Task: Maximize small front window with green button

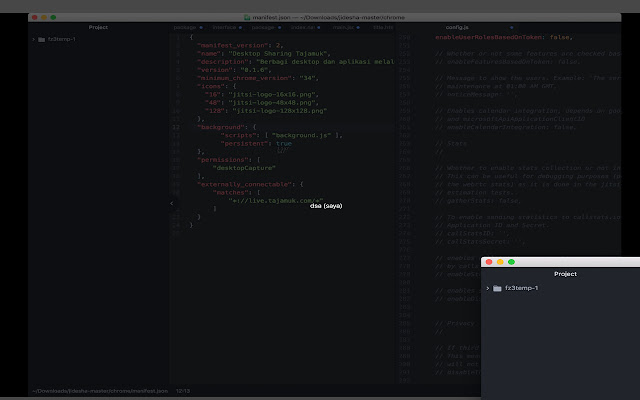Action: coord(511,262)
